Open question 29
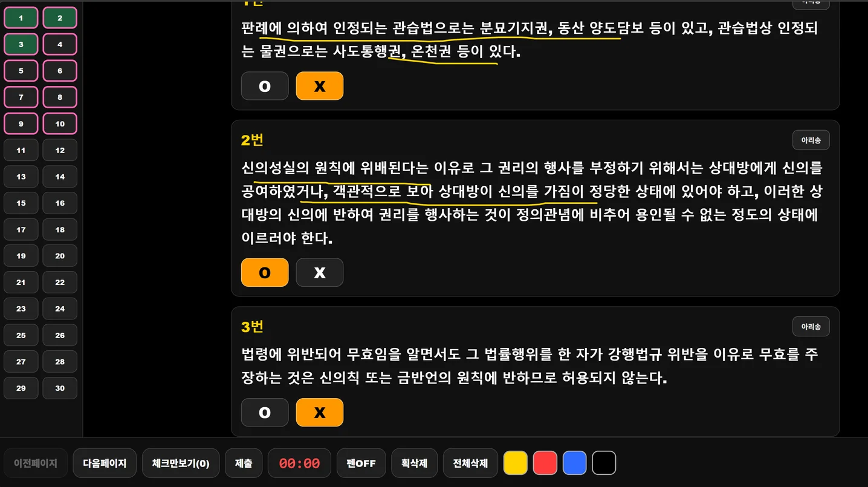Viewport: 868px width, 487px height. coord(21,388)
